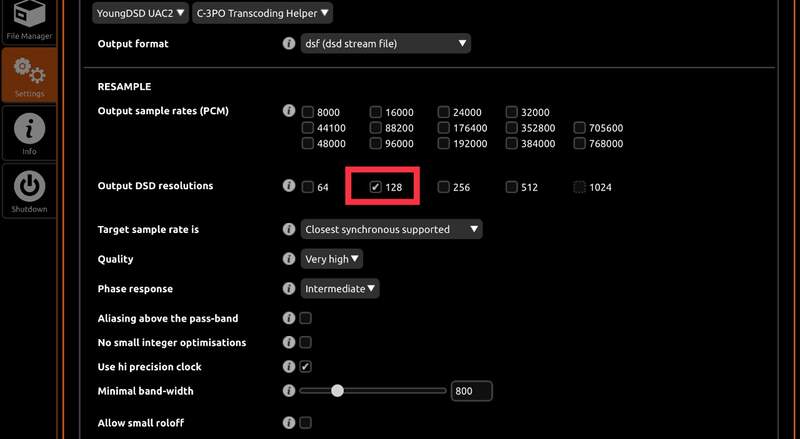This screenshot has height=439, width=800.
Task: Click the band-width value field showing 800
Action: coord(471,391)
